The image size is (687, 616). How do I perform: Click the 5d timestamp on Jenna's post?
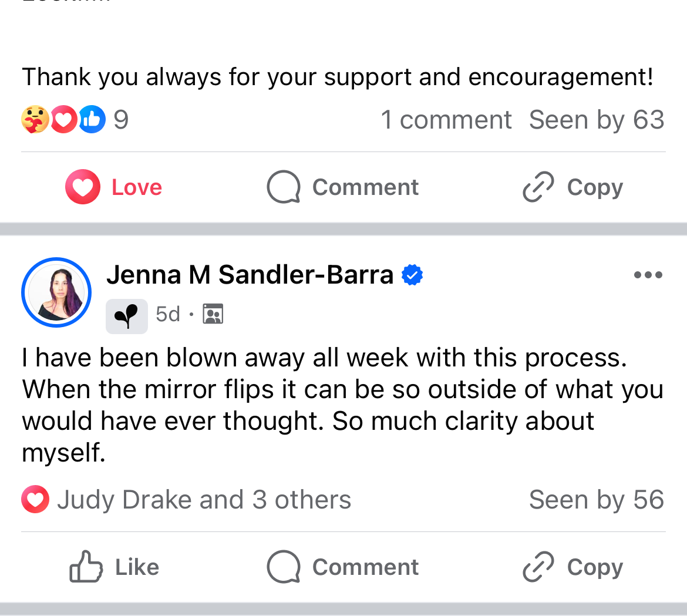167,315
